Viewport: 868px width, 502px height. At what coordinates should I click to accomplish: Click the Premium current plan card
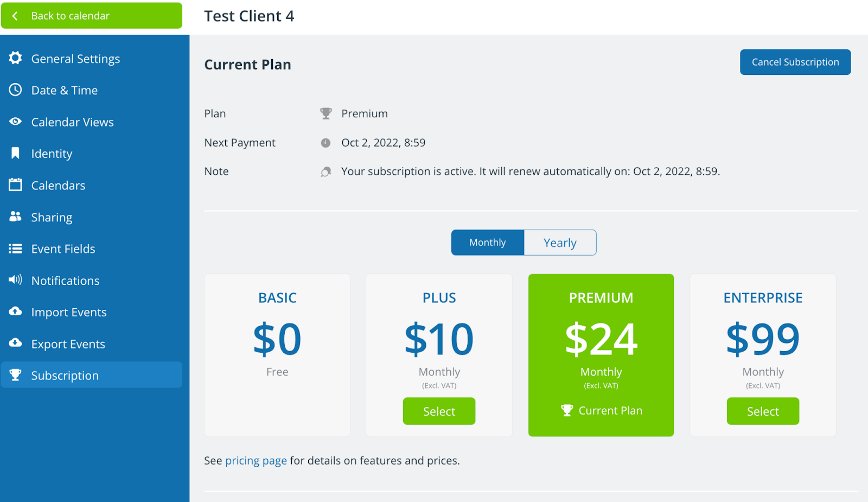pyautogui.click(x=601, y=355)
